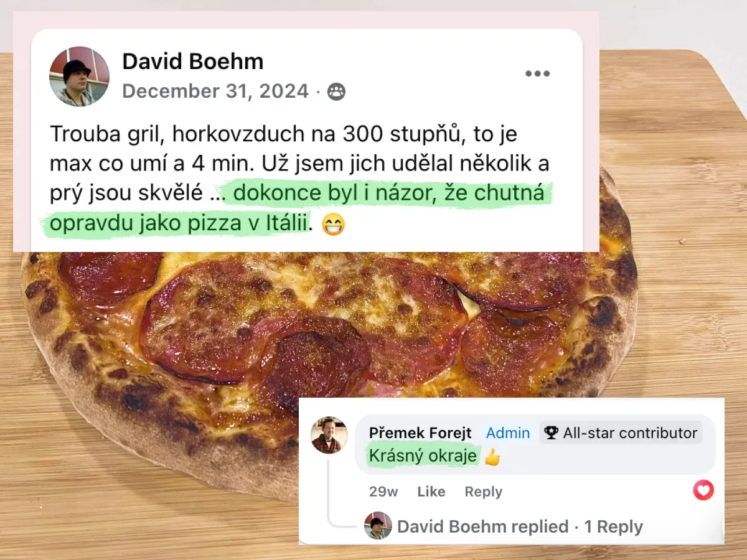The height and width of the screenshot is (560, 747).
Task: Click the trophy All-star contributor badge
Action: [x=620, y=433]
